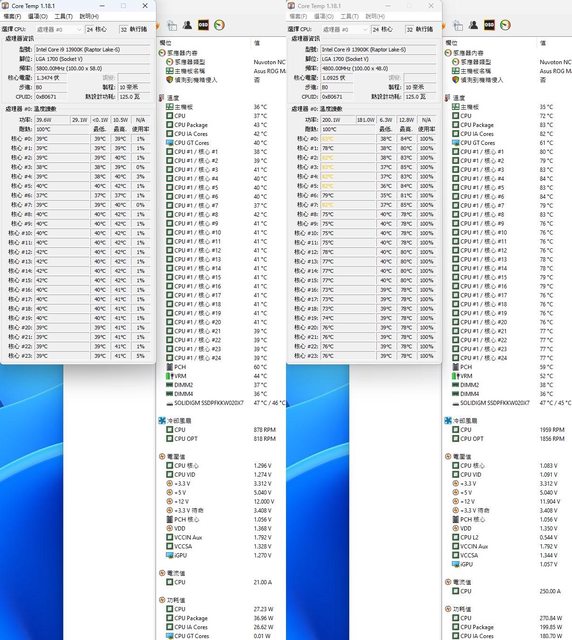Open 工具(T) menu in the 4800MHz Core Temp window

coord(349,16)
